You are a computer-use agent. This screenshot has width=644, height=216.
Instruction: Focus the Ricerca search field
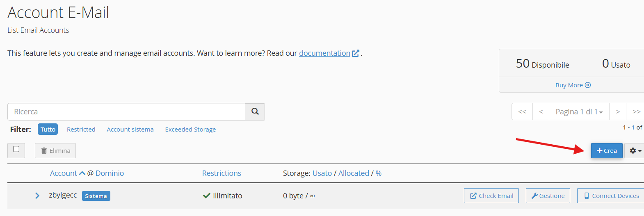(x=126, y=111)
